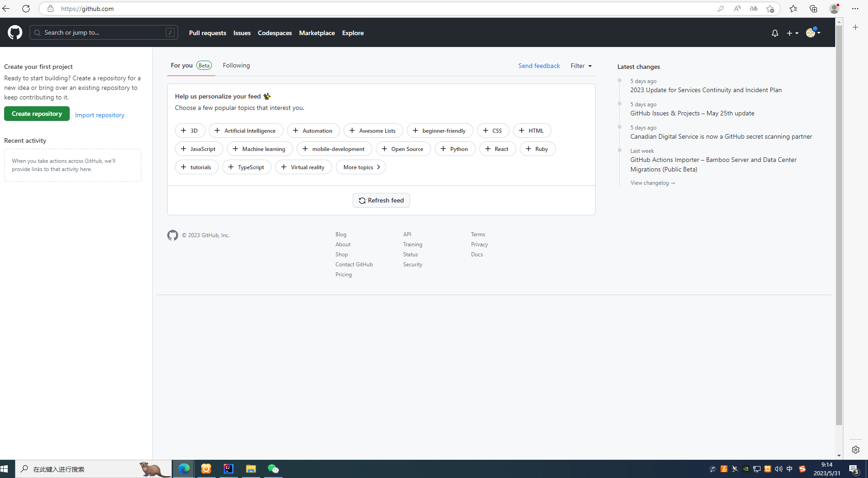Open the Windows Start menu

5,469
